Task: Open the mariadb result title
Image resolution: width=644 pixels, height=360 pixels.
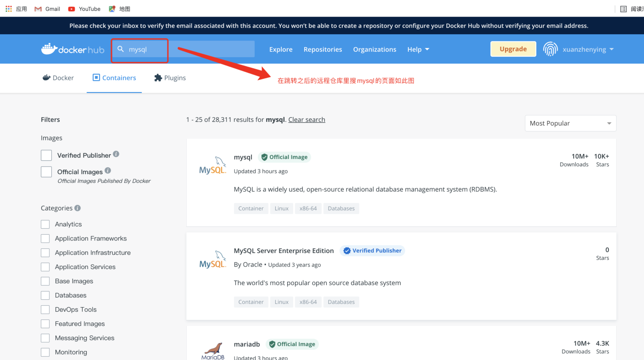Action: 247,344
